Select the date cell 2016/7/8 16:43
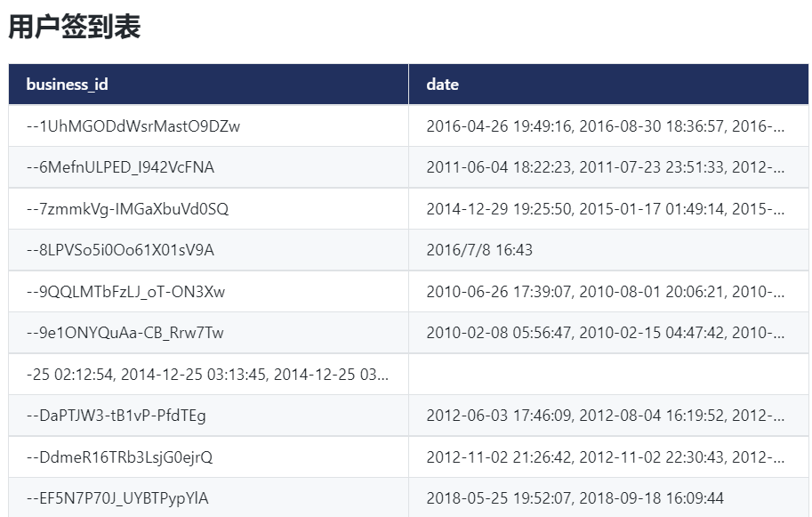Screen dimensions: 812x517 coord(479,250)
